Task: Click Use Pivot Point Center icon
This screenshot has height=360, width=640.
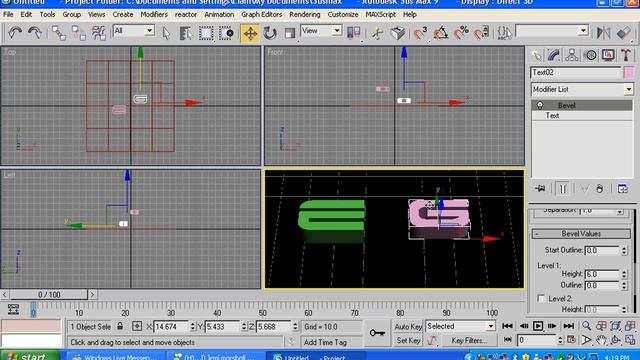Action: tap(353, 33)
